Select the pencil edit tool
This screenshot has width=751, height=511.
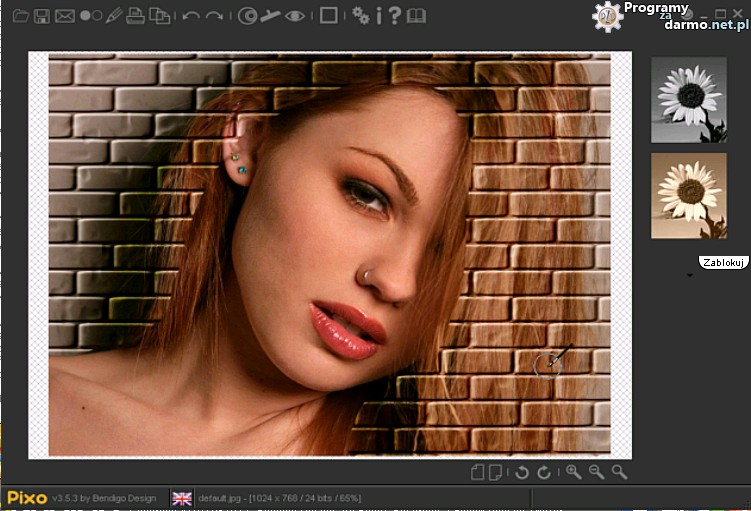113,16
